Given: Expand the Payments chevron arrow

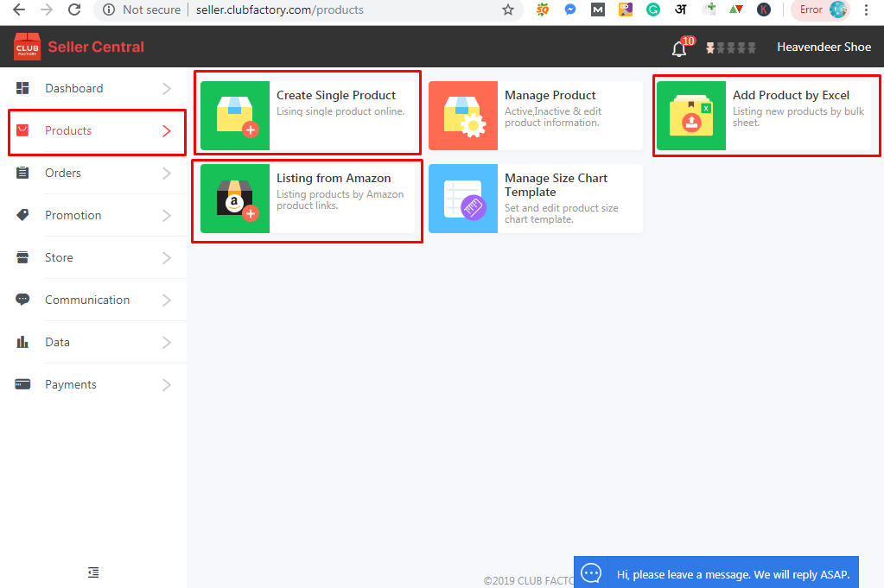Looking at the screenshot, I should pyautogui.click(x=167, y=385).
